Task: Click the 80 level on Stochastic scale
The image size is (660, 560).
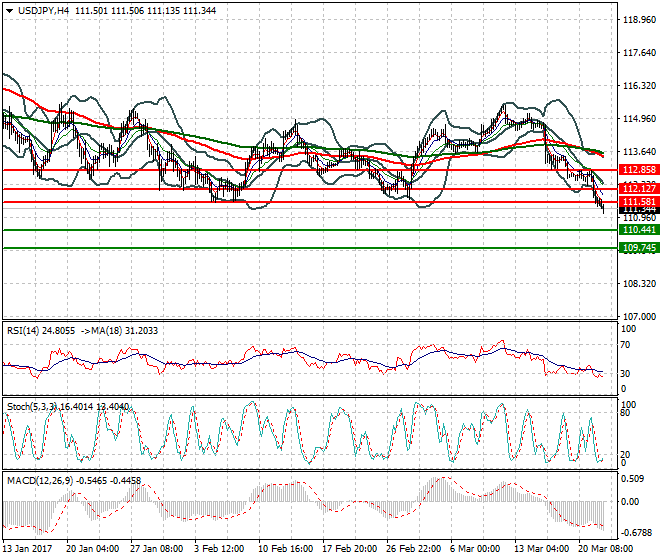Action: click(626, 411)
